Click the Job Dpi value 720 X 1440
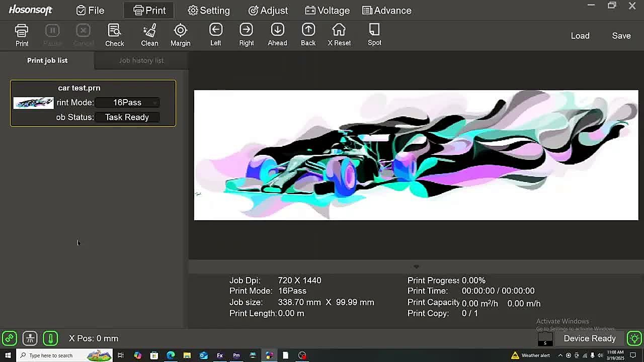 point(299,281)
